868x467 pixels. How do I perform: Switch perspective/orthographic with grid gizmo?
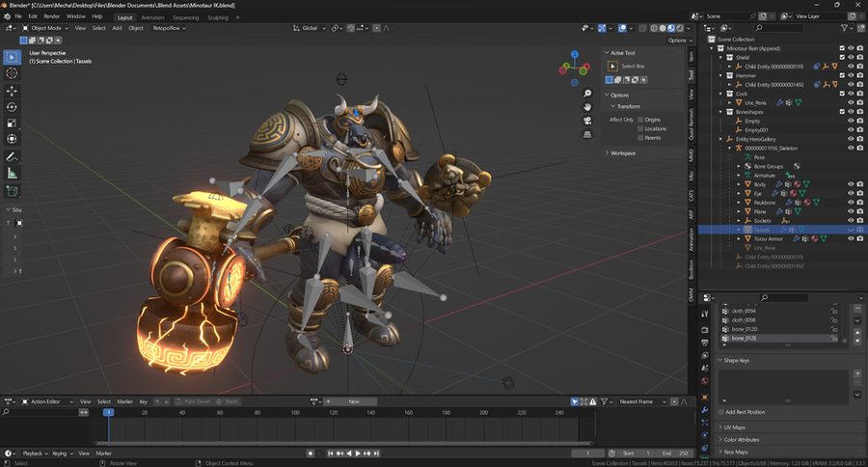pos(587,135)
